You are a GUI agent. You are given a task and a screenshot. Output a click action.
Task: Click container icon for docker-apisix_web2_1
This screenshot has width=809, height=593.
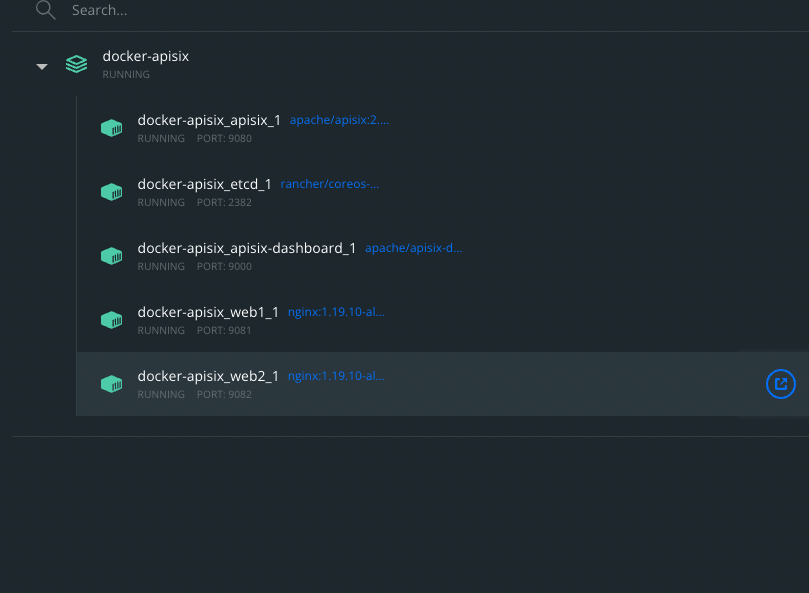(x=111, y=384)
